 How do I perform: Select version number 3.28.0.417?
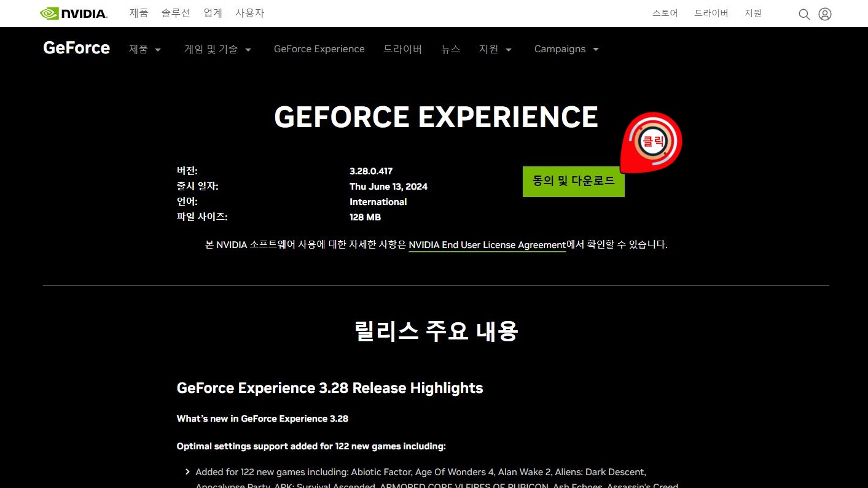(x=371, y=171)
